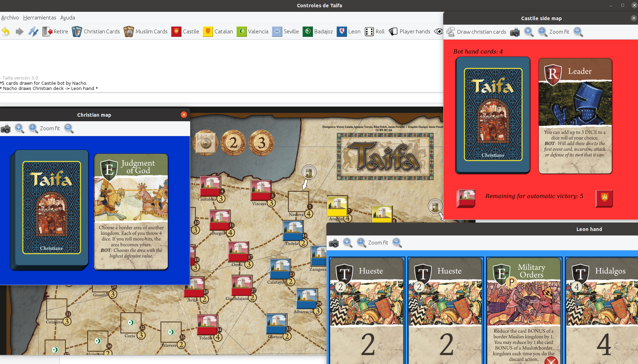Select the Judgment of God card
638x364 pixels.
tap(131, 212)
